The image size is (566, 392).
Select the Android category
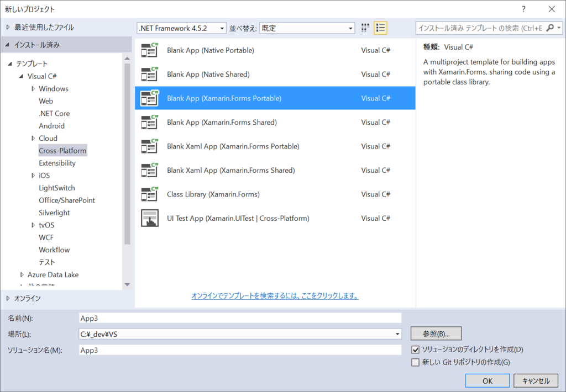(51, 126)
